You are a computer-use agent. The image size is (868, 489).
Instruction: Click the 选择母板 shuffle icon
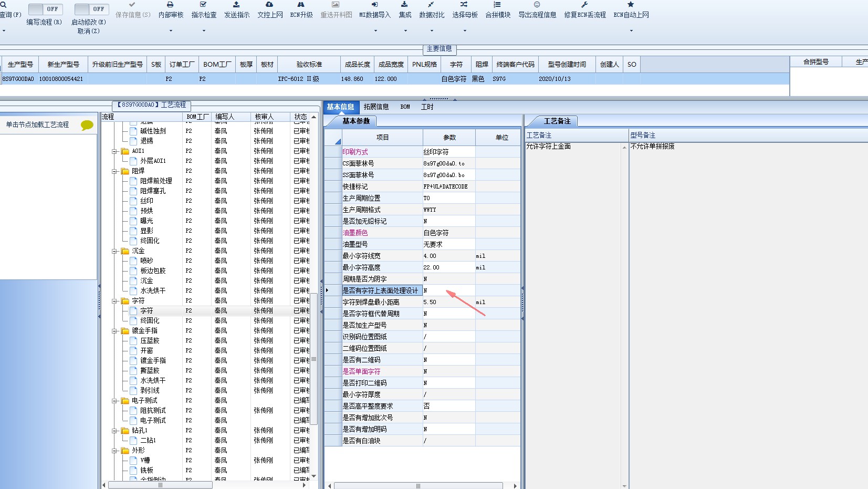pos(464,4)
